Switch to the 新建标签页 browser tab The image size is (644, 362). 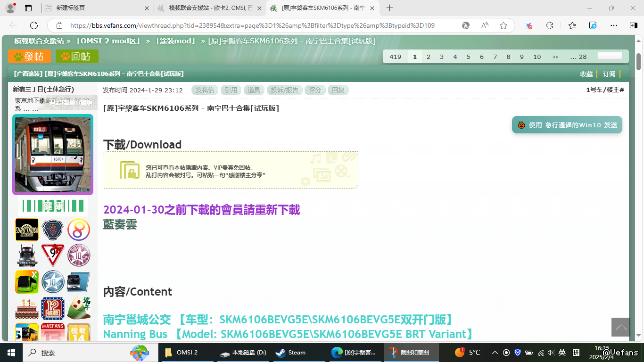click(x=97, y=8)
